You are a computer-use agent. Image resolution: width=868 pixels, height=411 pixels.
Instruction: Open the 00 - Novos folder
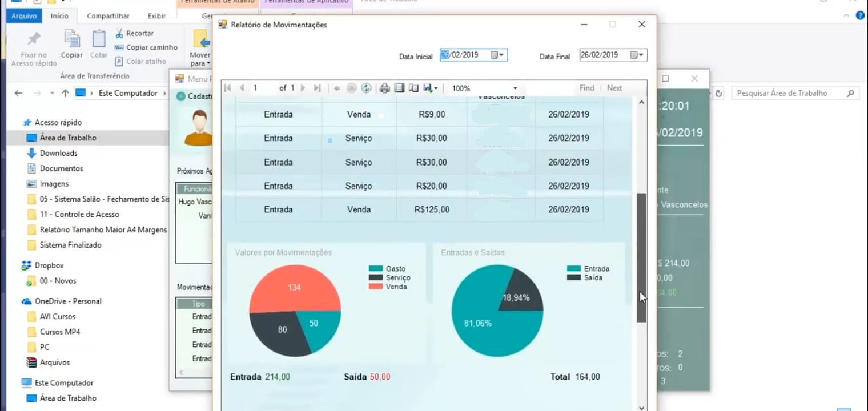[58, 281]
